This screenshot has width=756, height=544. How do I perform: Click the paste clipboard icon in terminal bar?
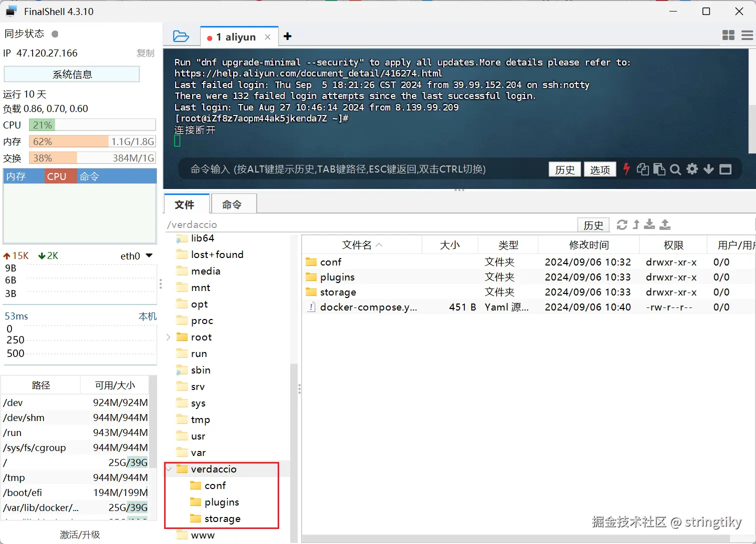[x=659, y=169]
